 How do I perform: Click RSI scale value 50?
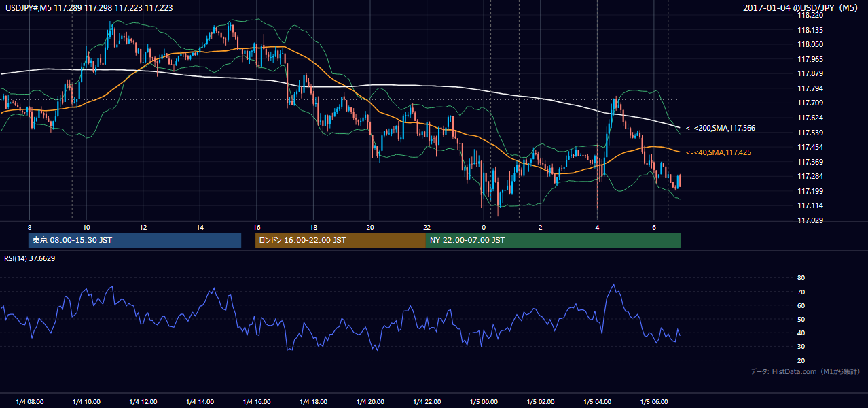coord(801,319)
